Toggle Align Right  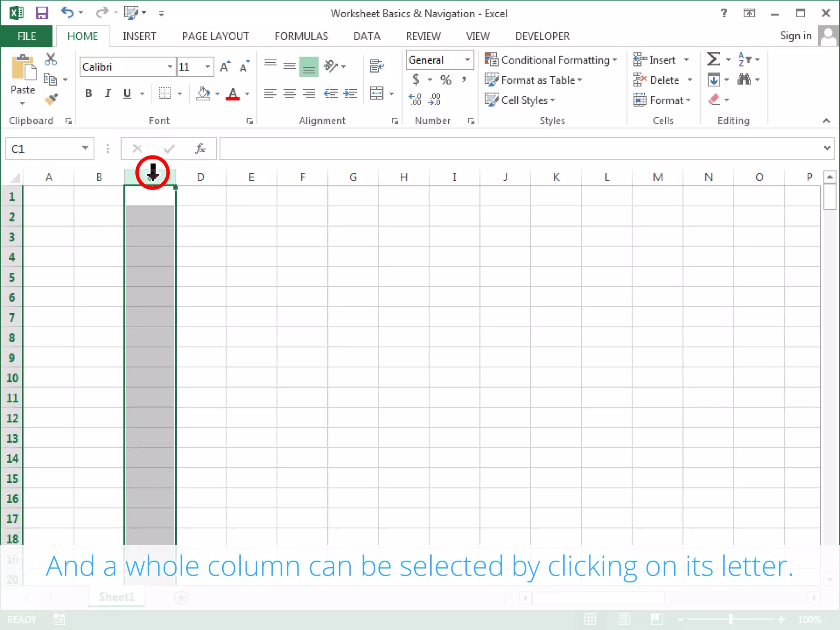[309, 93]
